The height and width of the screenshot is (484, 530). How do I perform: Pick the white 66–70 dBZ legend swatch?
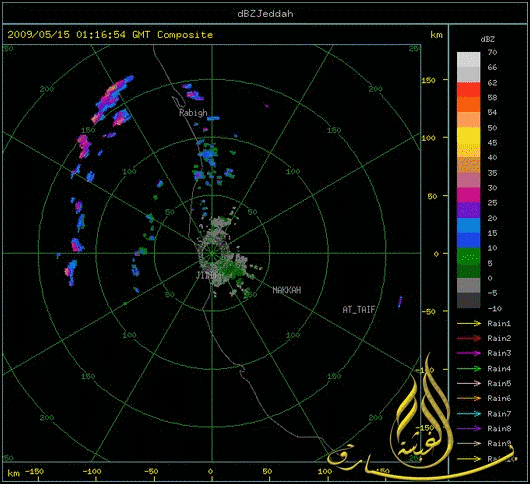coord(468,59)
